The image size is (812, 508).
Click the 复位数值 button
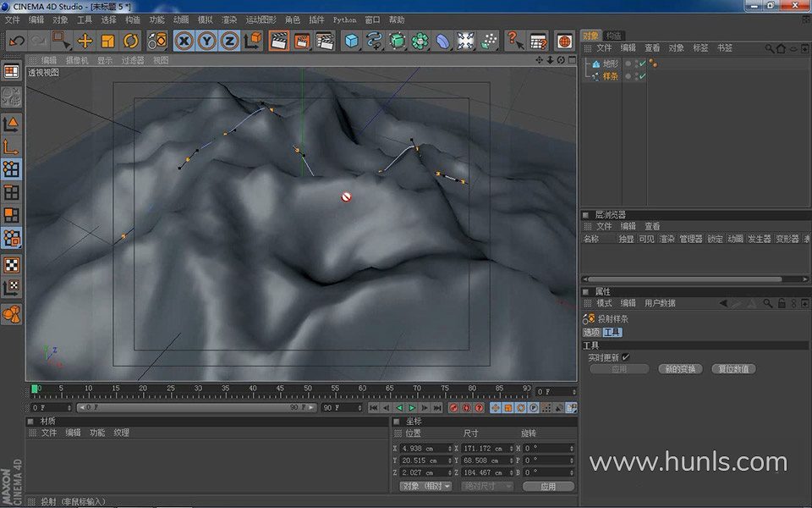(732, 369)
